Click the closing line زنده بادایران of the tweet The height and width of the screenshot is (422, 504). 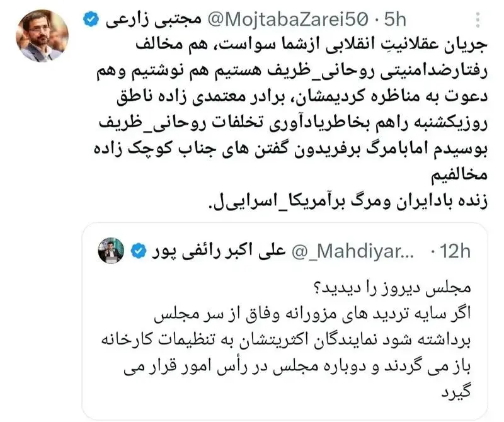349,201
